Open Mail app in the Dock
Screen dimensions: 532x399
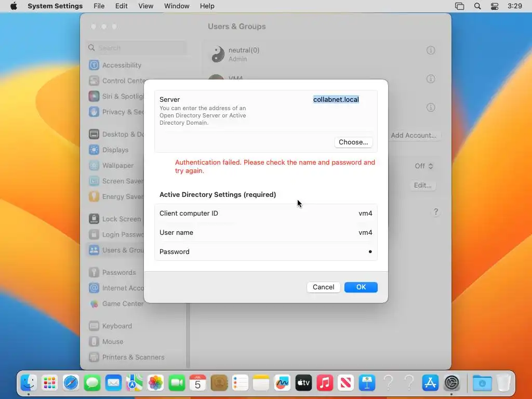click(x=113, y=383)
